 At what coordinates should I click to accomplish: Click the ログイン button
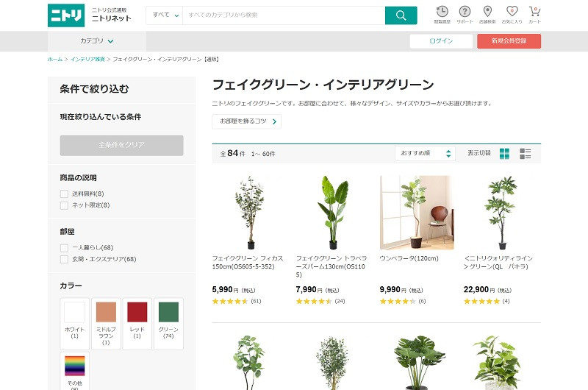coord(441,41)
